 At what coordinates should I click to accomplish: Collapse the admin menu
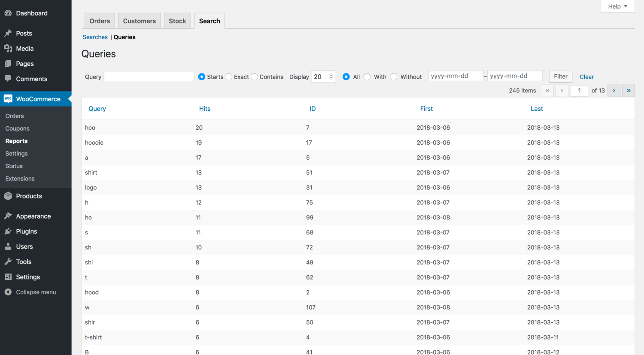point(9,292)
